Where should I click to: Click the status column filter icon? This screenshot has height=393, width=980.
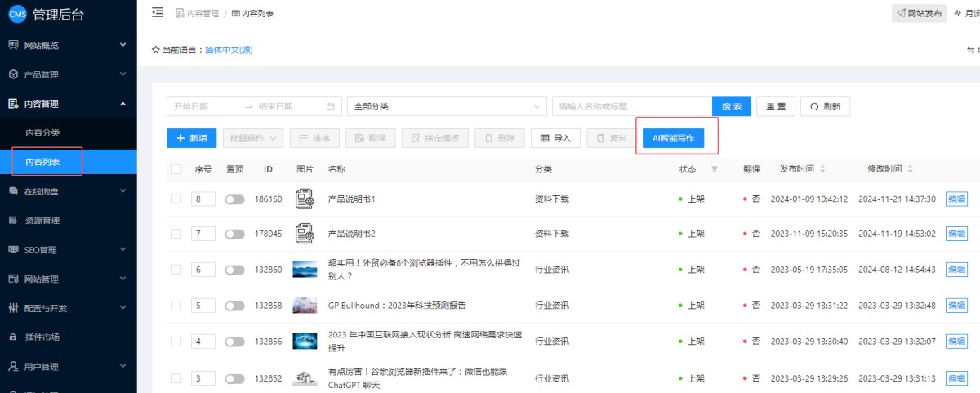coord(715,169)
